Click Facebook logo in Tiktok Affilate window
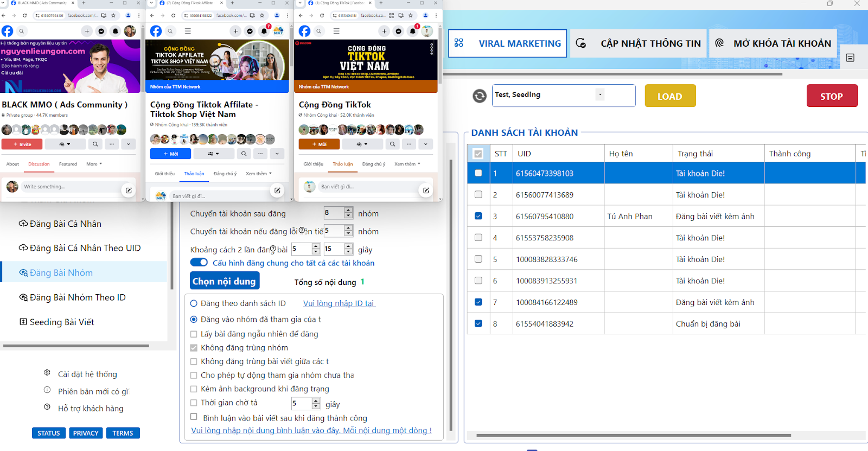868x451 pixels. pos(156,31)
